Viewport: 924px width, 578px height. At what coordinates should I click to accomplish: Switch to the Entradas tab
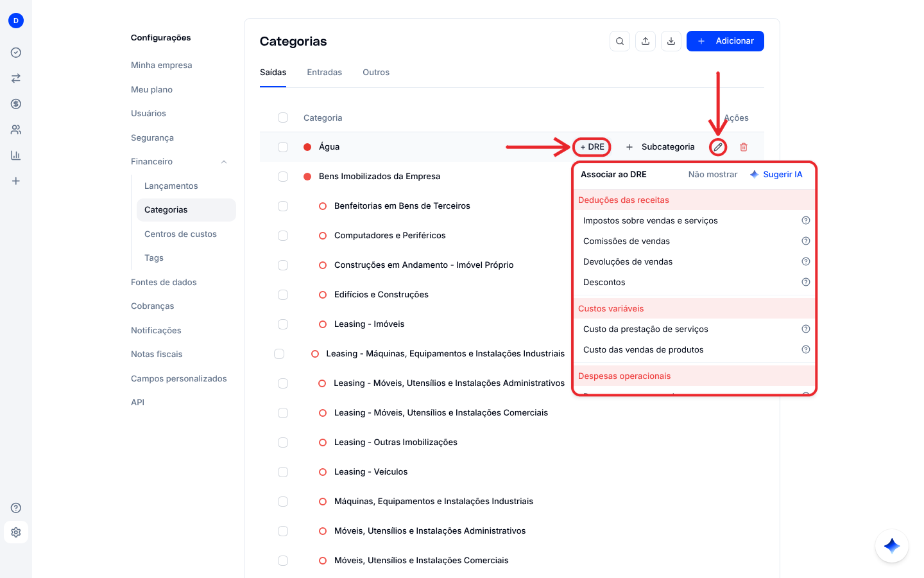coord(325,73)
